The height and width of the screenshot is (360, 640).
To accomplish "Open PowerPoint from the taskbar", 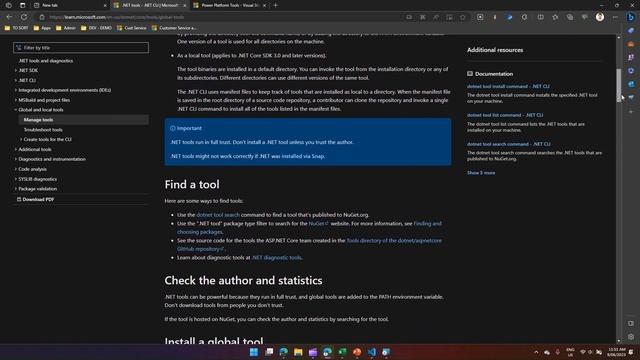I will (357, 352).
